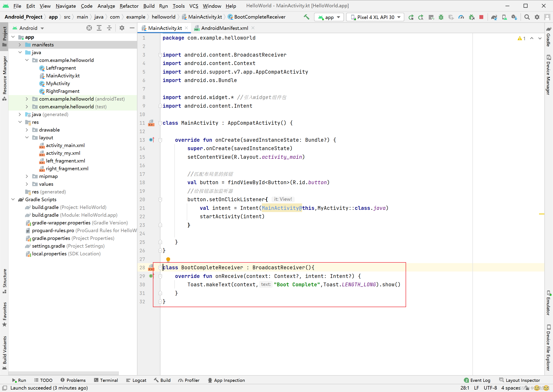Click the Make Project hammer icon
553x392 pixels.
click(306, 17)
